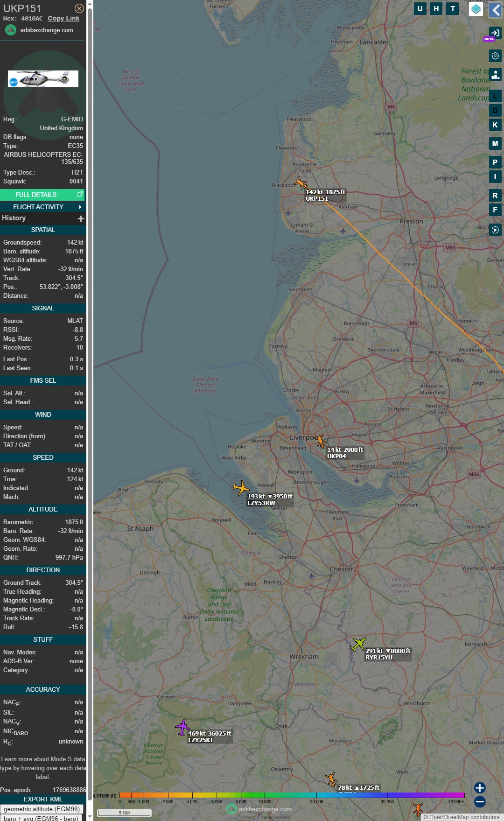Open the FMS SEL section header
Screen dimensions: 504x821
pyautogui.click(x=43, y=380)
